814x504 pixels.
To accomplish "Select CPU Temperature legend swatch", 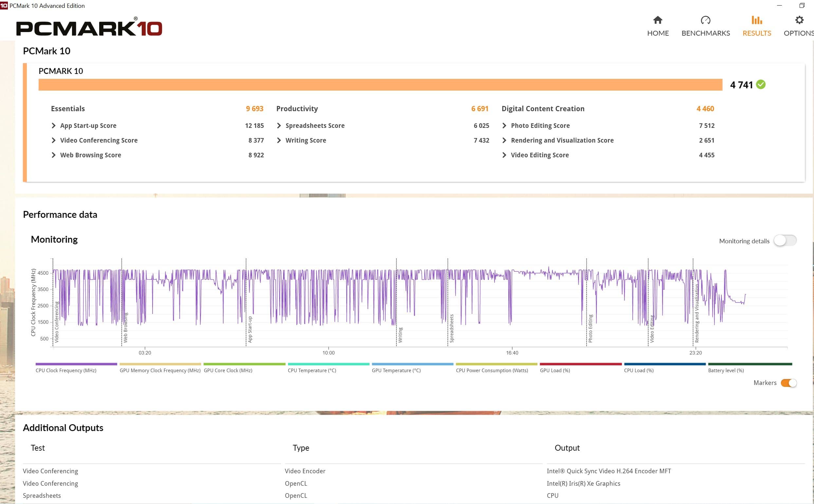I will [x=329, y=364].
